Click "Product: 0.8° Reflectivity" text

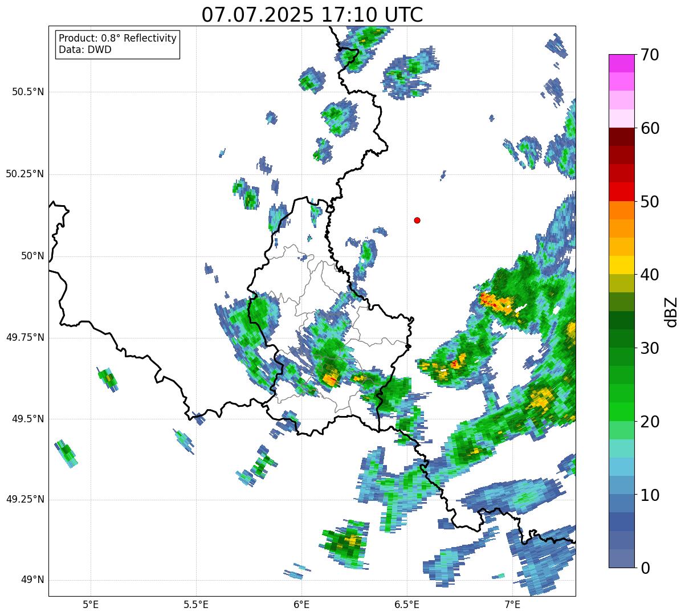point(118,38)
